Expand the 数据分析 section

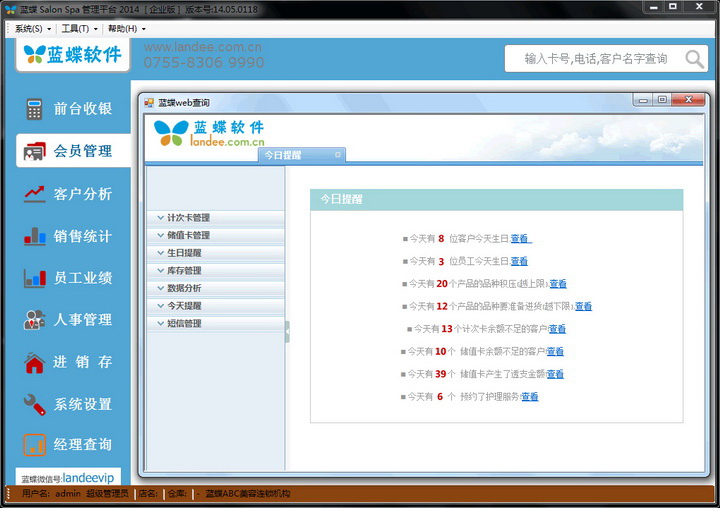(x=215, y=288)
